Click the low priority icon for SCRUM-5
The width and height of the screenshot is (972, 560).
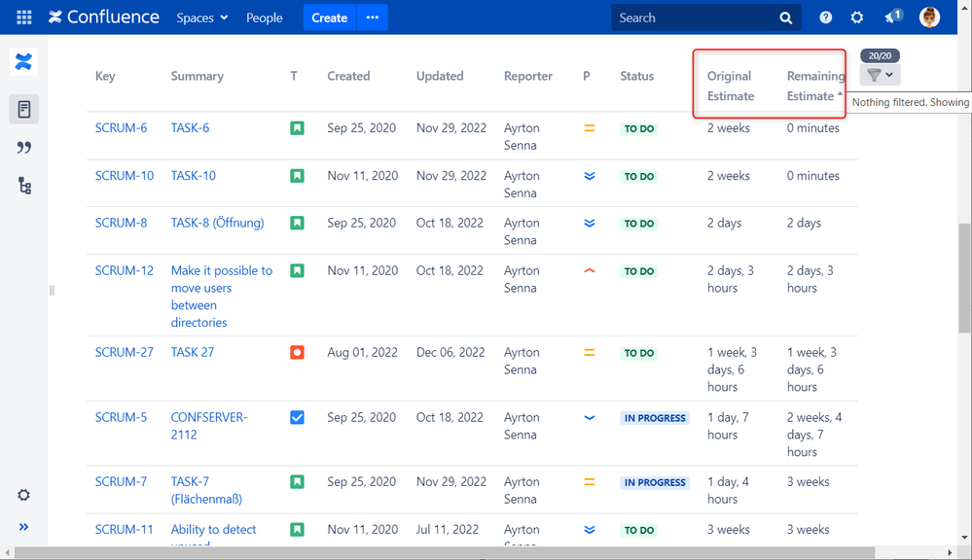pyautogui.click(x=590, y=417)
